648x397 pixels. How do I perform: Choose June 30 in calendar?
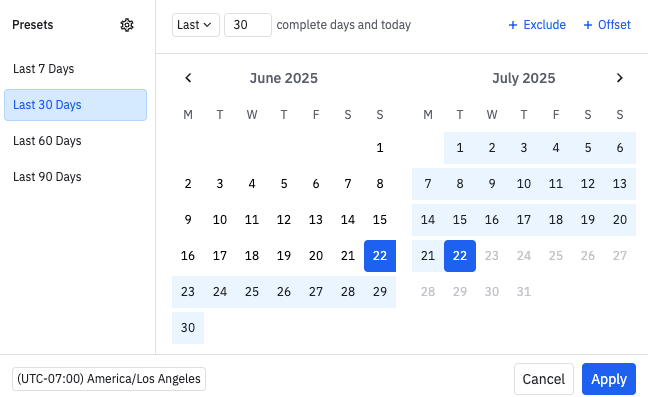188,328
